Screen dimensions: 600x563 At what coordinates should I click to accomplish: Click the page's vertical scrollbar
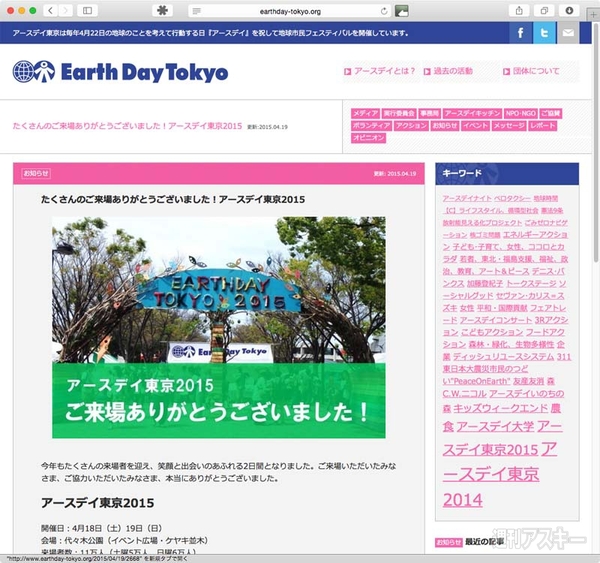point(596,142)
